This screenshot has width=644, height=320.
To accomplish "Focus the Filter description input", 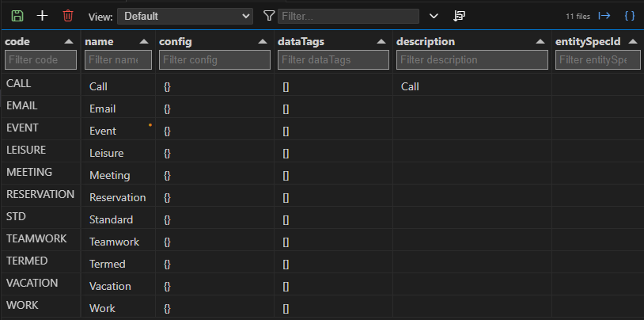I will 472,59.
